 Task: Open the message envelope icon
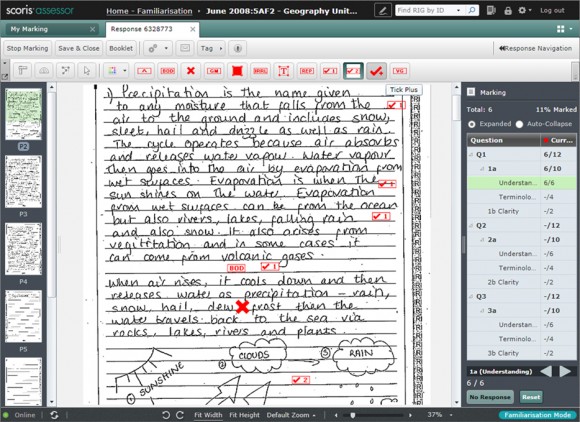click(x=185, y=48)
